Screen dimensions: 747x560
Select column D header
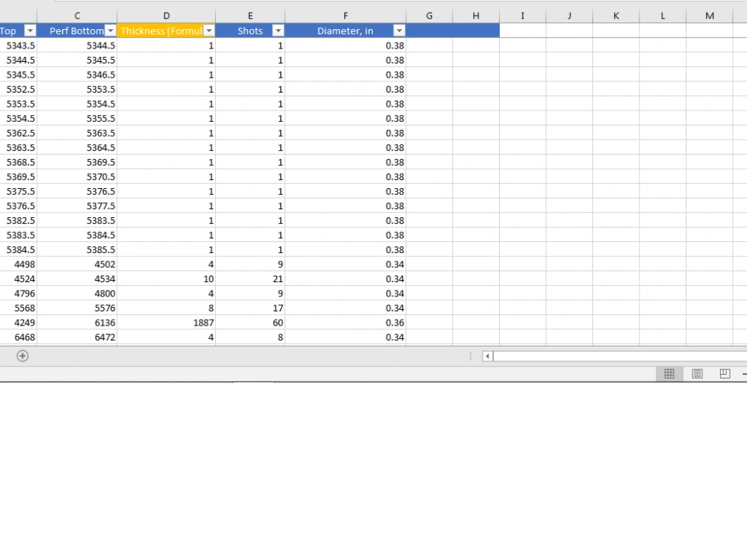[167, 16]
